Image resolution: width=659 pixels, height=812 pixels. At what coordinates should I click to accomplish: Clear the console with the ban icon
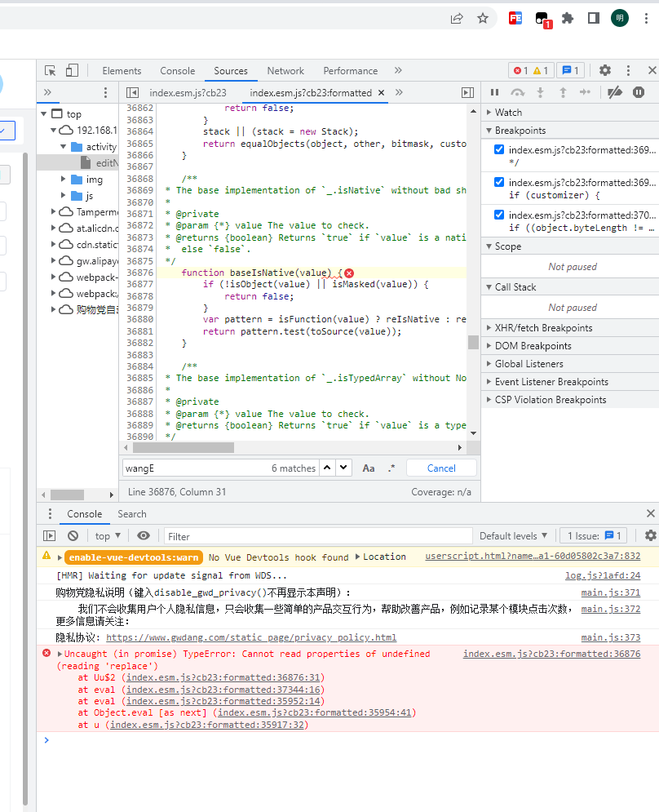73,536
